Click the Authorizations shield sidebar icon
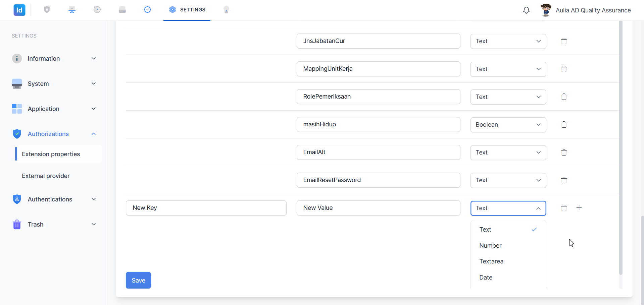The width and height of the screenshot is (644, 305). tap(17, 134)
